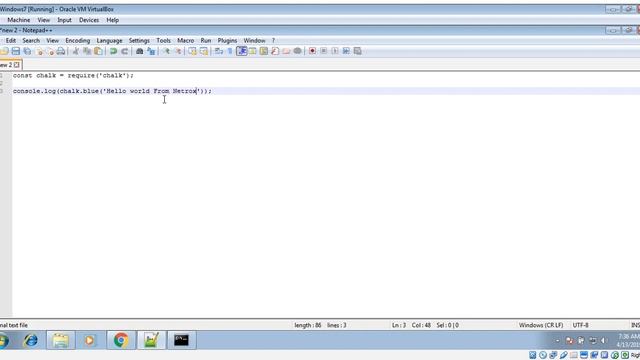Open the Document Map panel icon

pyautogui.click(x=264, y=51)
